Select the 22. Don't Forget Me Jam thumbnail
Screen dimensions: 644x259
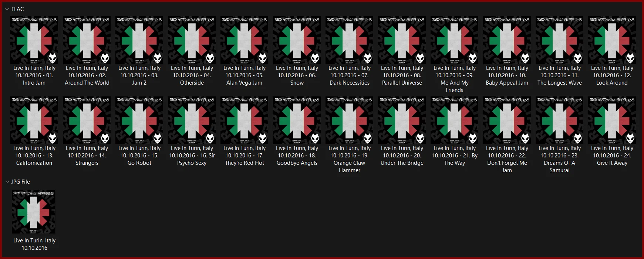(507, 120)
